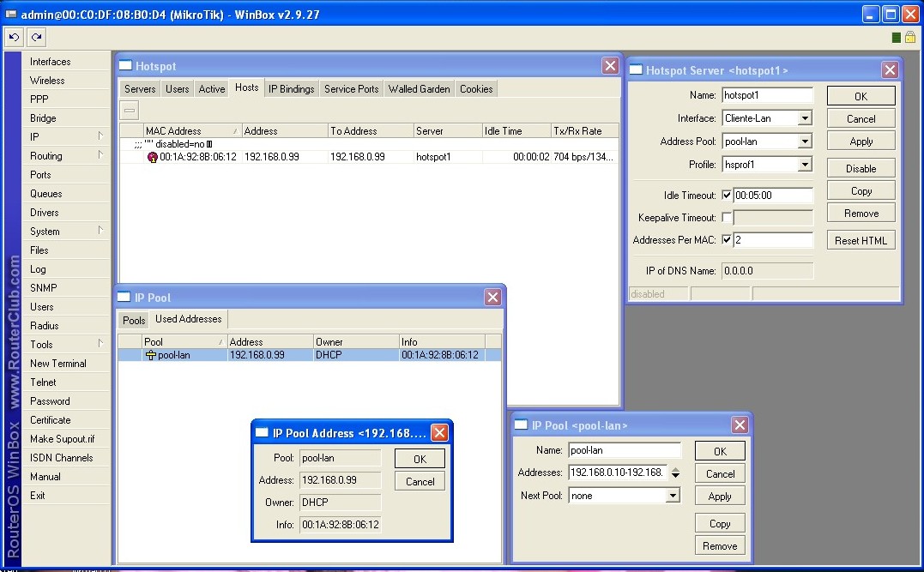Open the Cookies tab
Viewport: 924px width, 572px height.
pyautogui.click(x=476, y=89)
